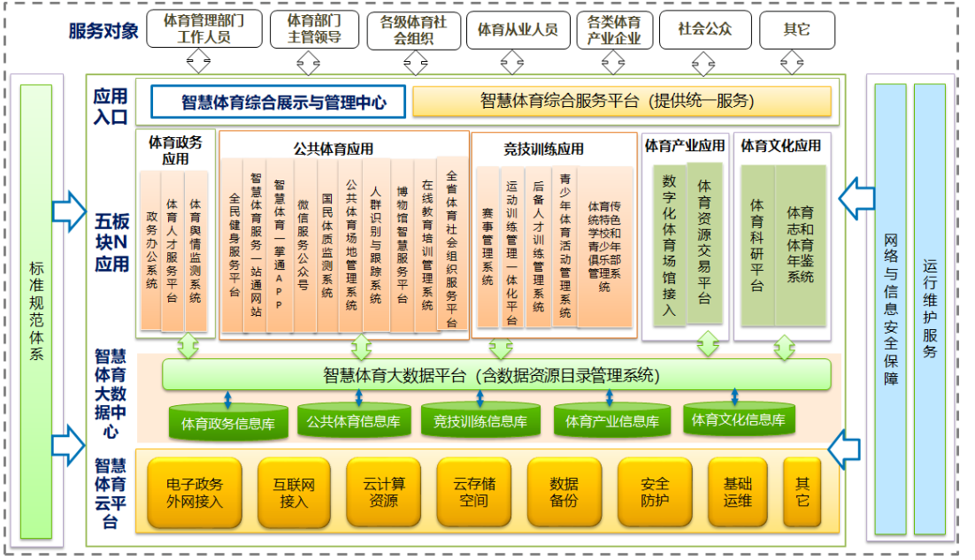Select the 赛事管理系统 column

click(487, 248)
